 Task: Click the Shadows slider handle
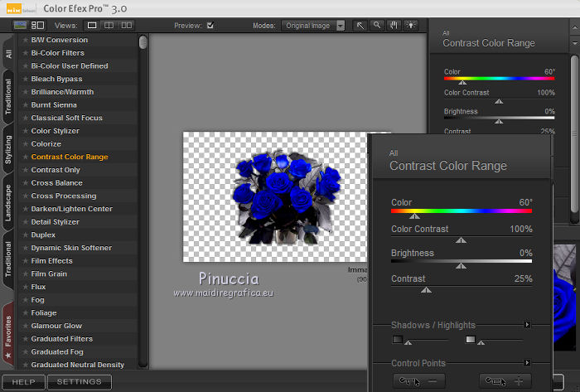pos(408,343)
